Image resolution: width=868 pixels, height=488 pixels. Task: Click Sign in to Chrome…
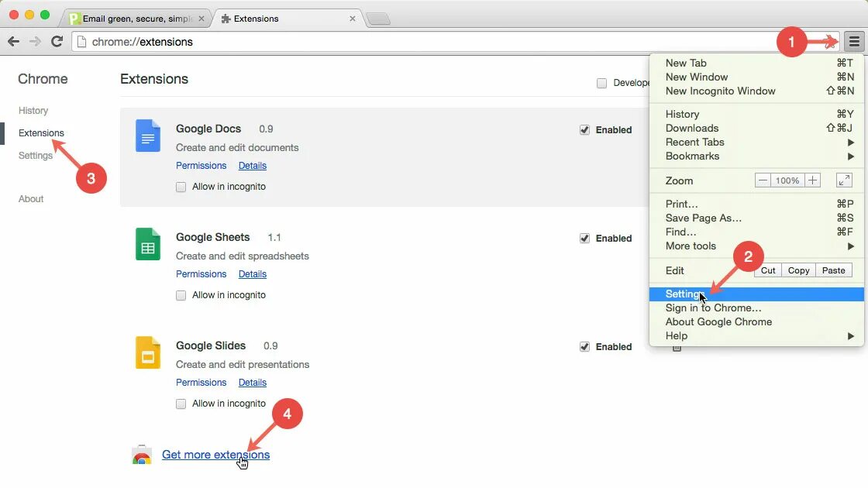756,308
